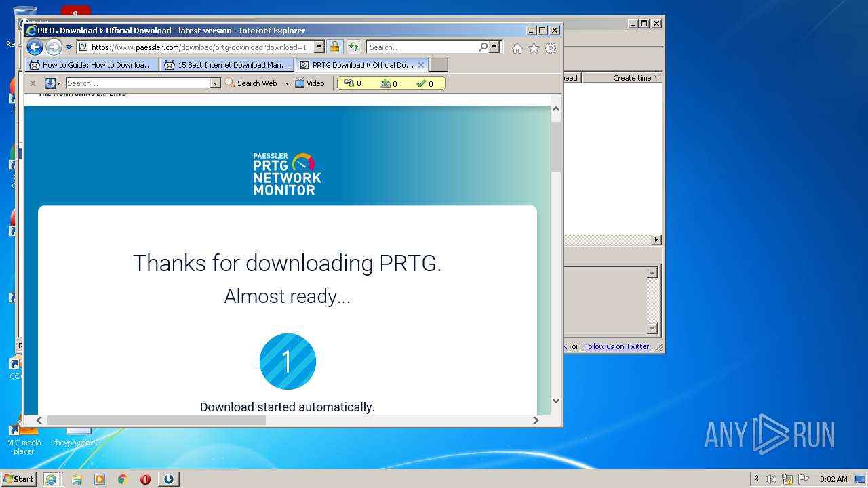Click the Show desktop button
Image resolution: width=868 pixels, height=488 pixels.
[860, 479]
